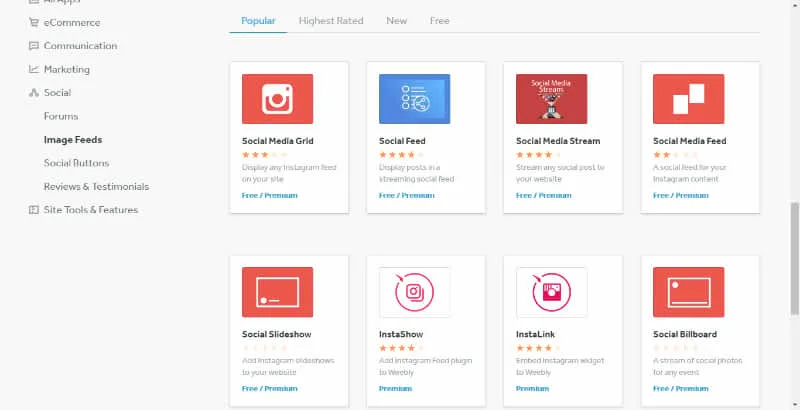Click "A stream of social photos" description

coord(697,366)
